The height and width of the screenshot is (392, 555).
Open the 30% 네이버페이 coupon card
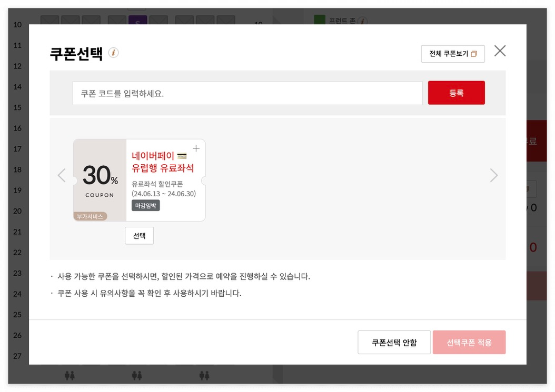(139, 180)
